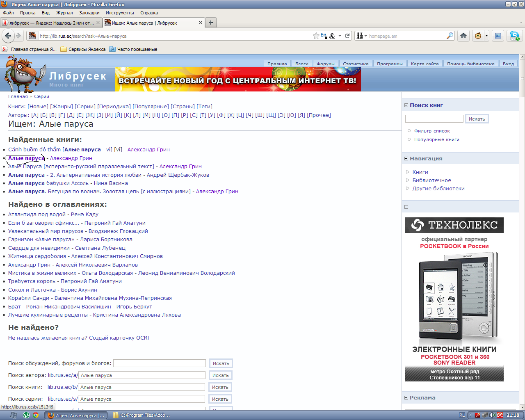525x420 pixels.
Task: Click the Adobe icon in the system tray
Action: coord(477,415)
